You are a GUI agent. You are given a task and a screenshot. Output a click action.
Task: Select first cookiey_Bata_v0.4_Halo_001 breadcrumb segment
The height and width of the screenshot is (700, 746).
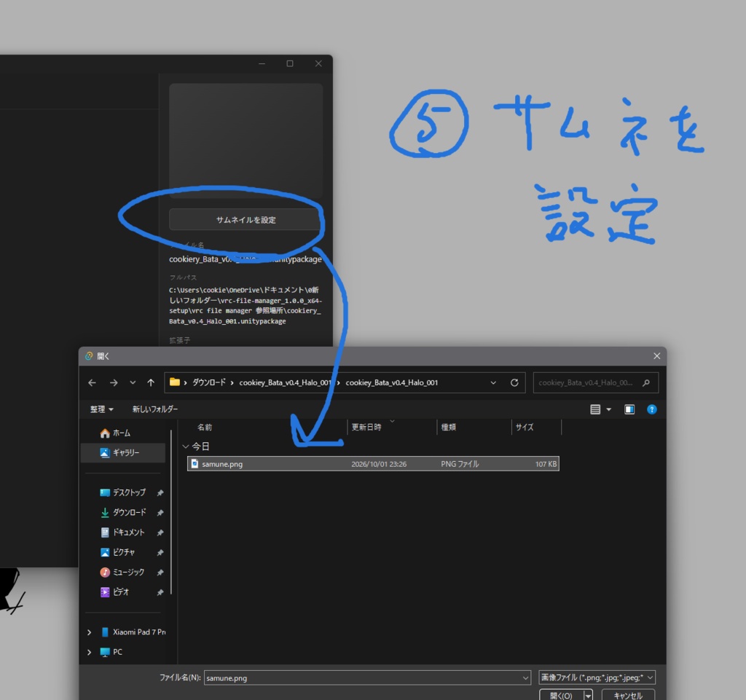pyautogui.click(x=285, y=383)
